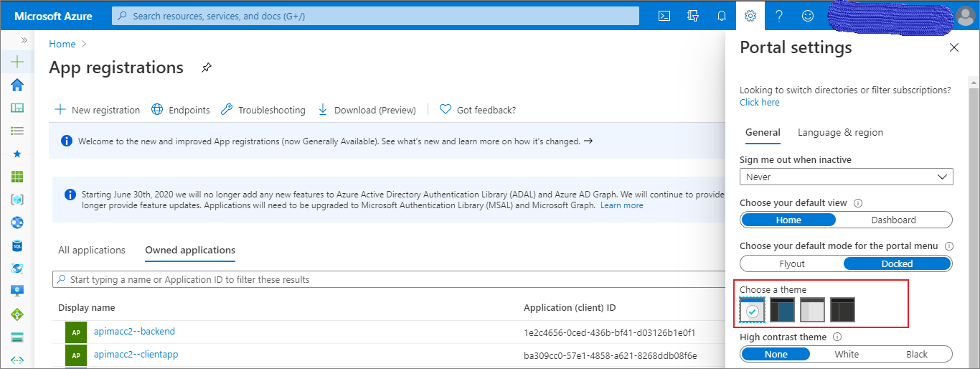Sort by the Display name column header
This screenshot has height=369, width=980.
click(x=87, y=307)
